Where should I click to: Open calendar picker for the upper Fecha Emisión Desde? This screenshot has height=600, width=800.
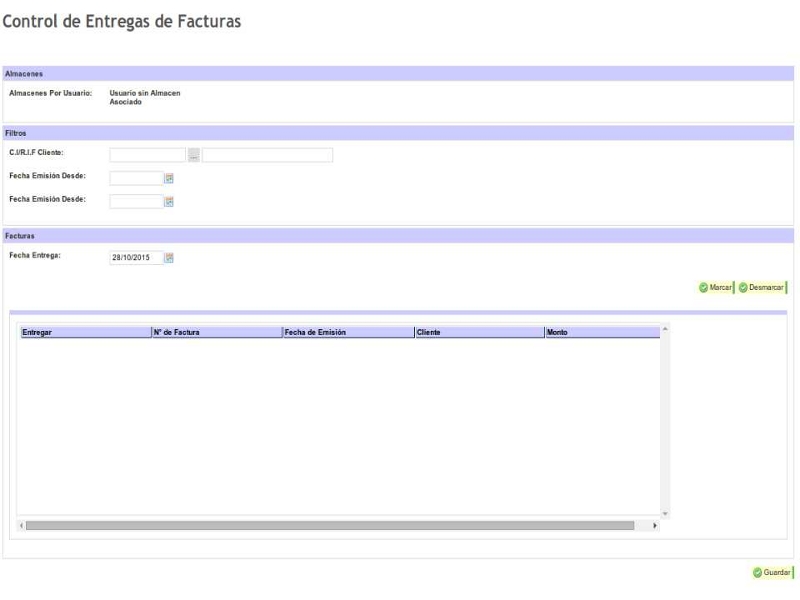(169, 178)
